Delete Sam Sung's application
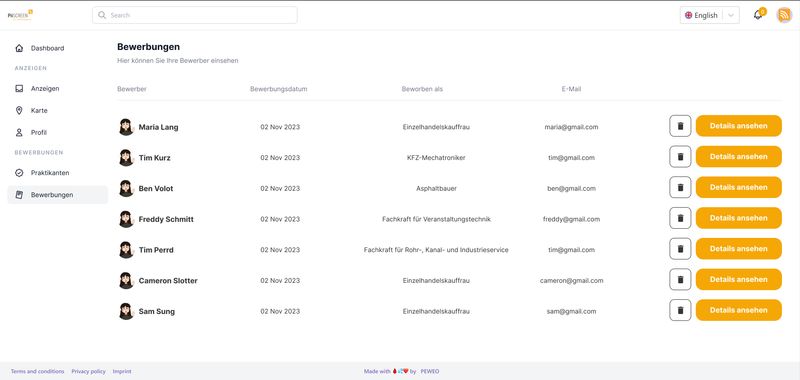800x380 pixels. point(680,310)
